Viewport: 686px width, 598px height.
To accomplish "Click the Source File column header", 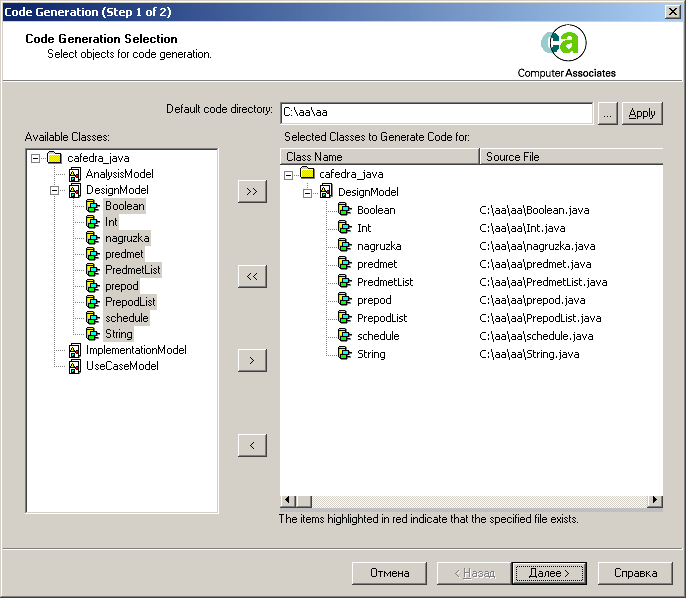I will click(x=571, y=157).
